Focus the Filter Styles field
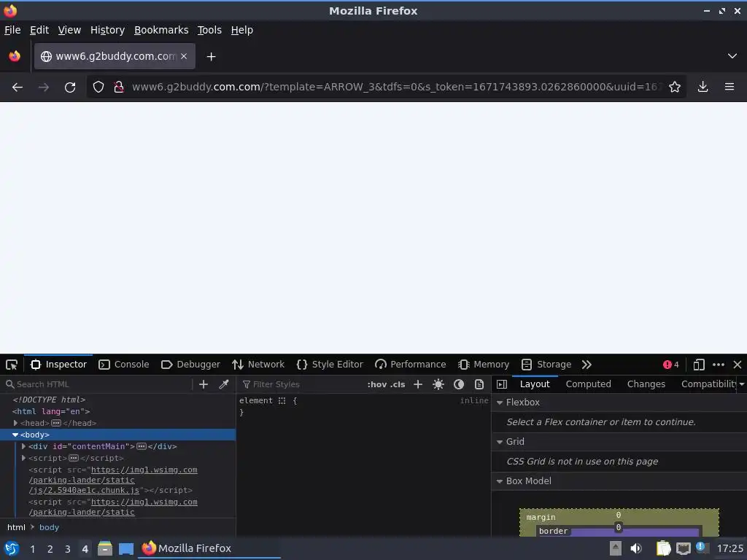The width and height of the screenshot is (747, 560). (300, 384)
